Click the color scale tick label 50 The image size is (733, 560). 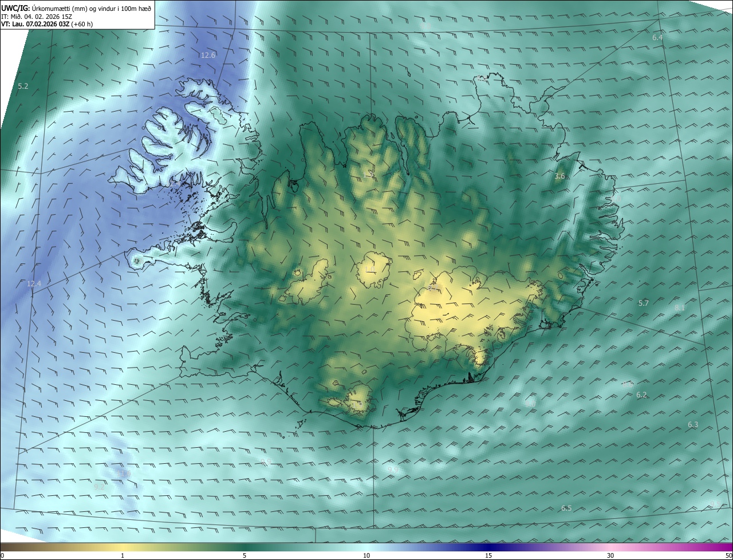click(728, 556)
